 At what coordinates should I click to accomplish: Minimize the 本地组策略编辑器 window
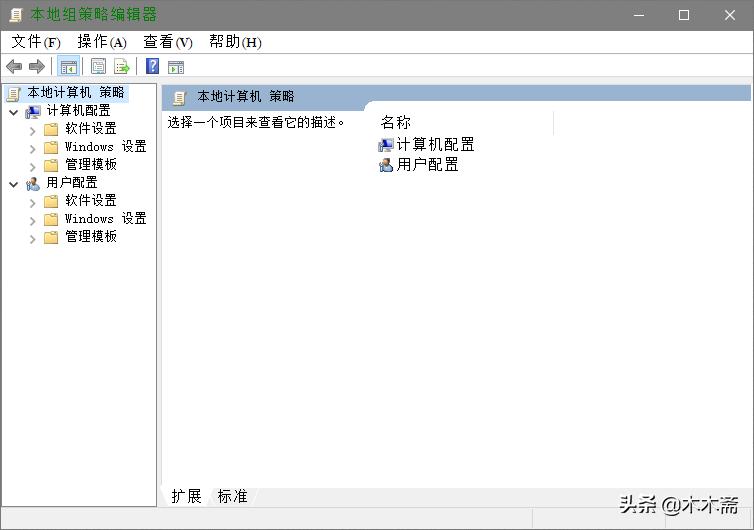639,15
